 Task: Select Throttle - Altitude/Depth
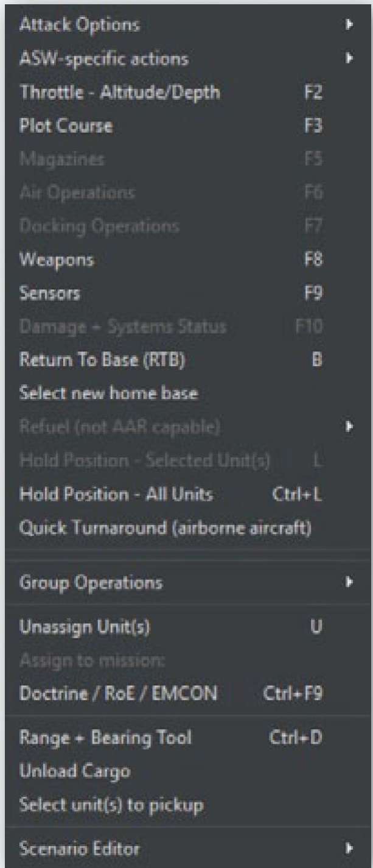tap(120, 93)
